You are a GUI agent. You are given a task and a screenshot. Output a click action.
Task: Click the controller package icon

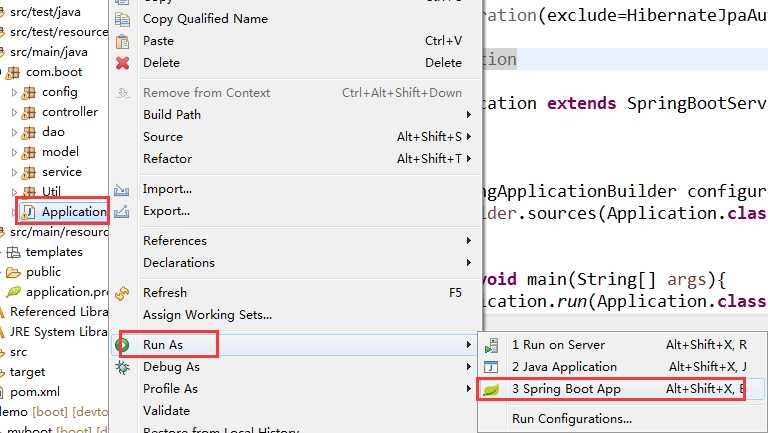tap(28, 112)
